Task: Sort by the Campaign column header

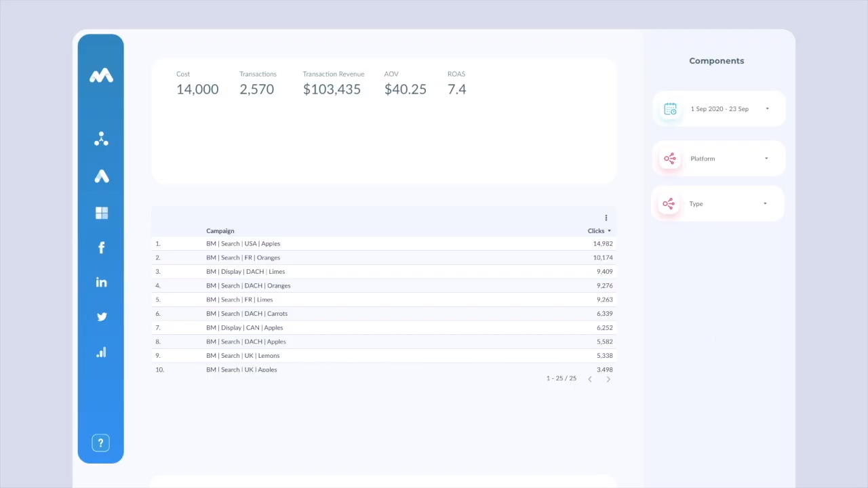Action: 220,231
